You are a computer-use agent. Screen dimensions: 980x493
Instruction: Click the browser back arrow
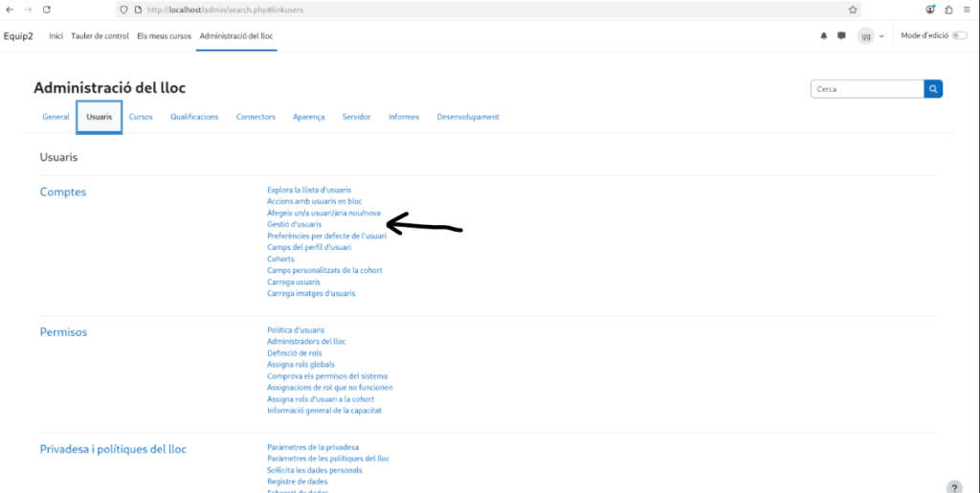pyautogui.click(x=9, y=10)
